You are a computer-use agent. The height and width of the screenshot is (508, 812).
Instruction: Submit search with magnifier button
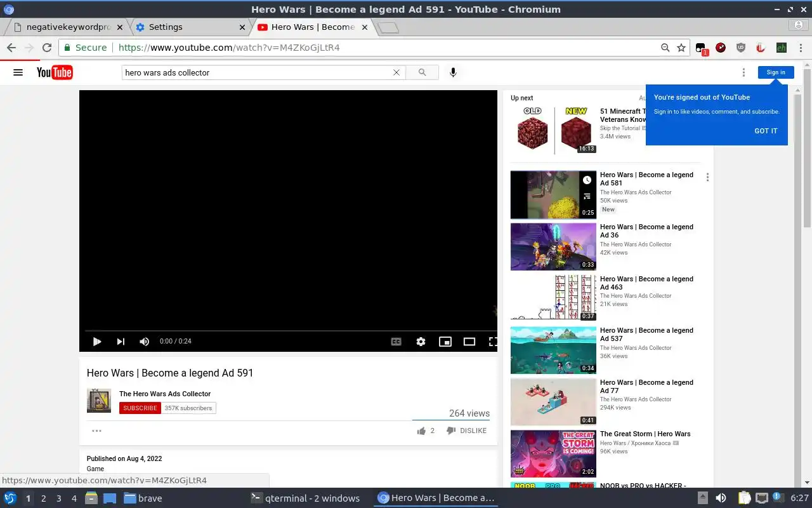(422, 72)
